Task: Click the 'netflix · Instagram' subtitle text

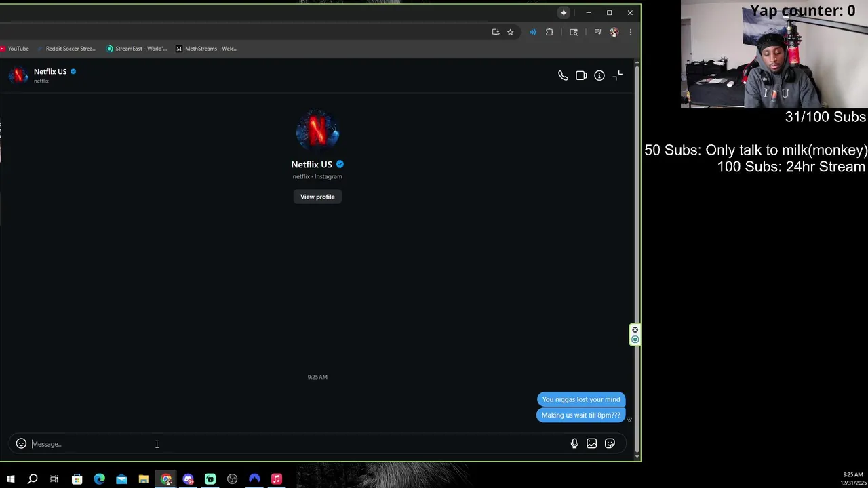Action: [317, 176]
